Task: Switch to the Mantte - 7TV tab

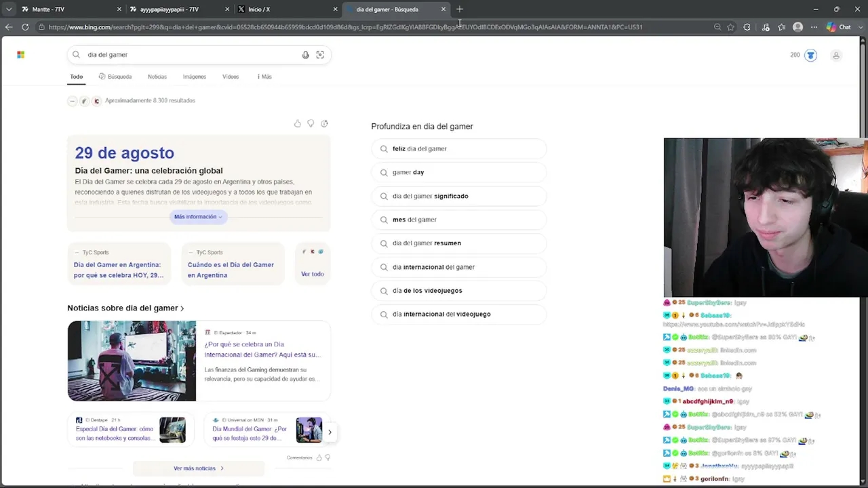Action: tap(66, 9)
